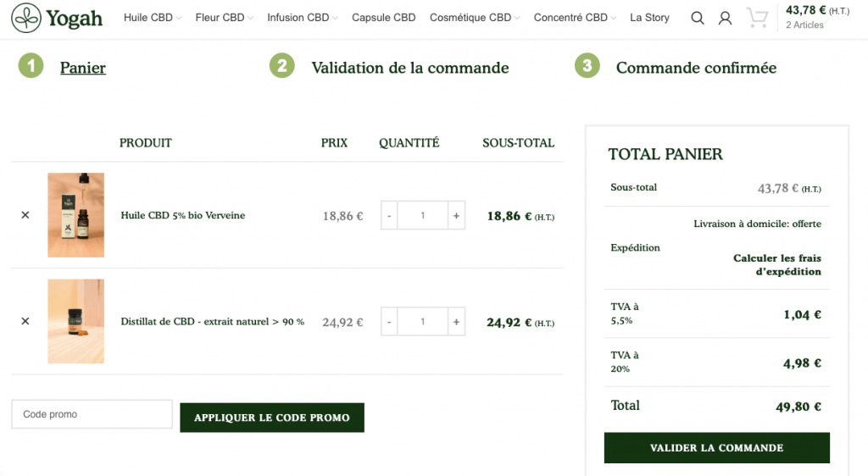868x476 pixels.
Task: Focus the quantity field for Huile Verveine
Action: coord(422,216)
